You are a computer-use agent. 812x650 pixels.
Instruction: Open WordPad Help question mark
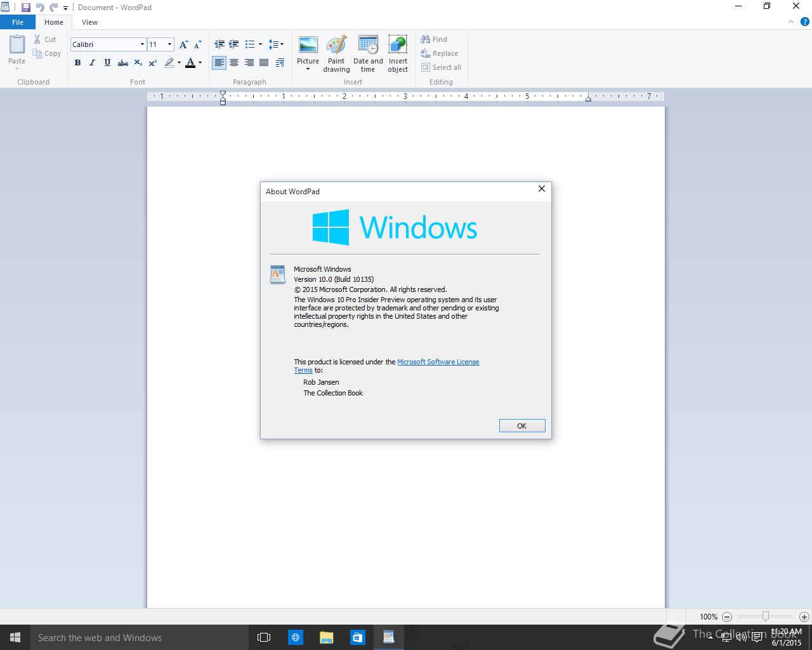[x=805, y=22]
